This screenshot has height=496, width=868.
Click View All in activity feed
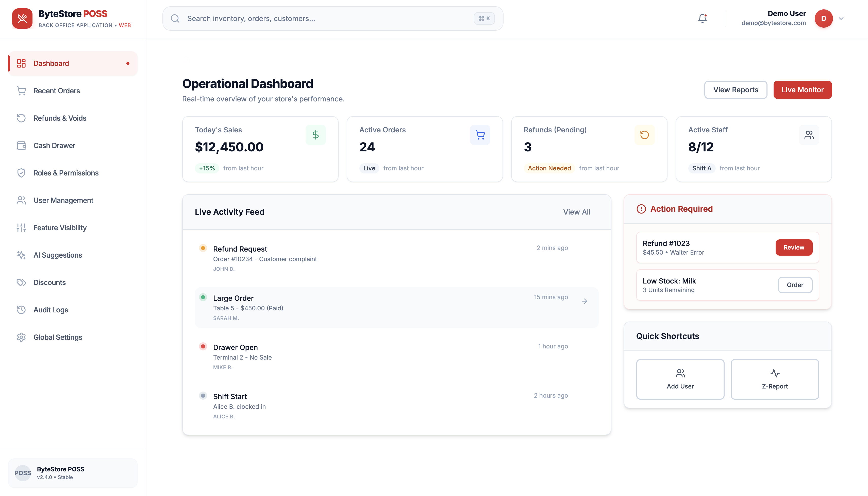point(576,212)
